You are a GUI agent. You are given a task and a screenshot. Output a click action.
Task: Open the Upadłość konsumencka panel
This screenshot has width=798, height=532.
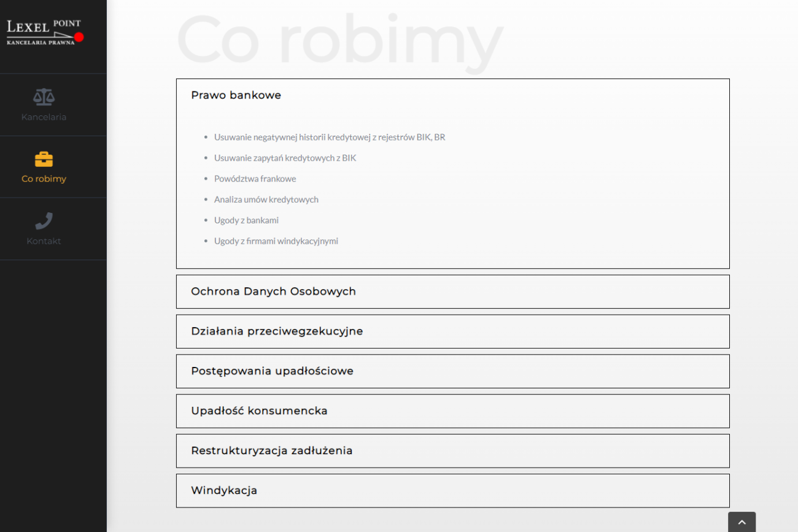coord(259,411)
